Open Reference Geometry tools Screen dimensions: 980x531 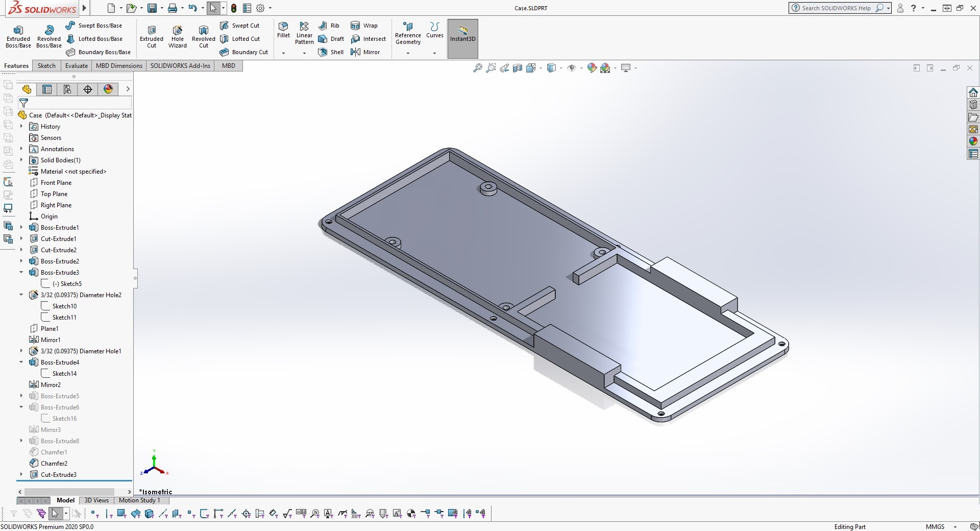tap(408, 33)
